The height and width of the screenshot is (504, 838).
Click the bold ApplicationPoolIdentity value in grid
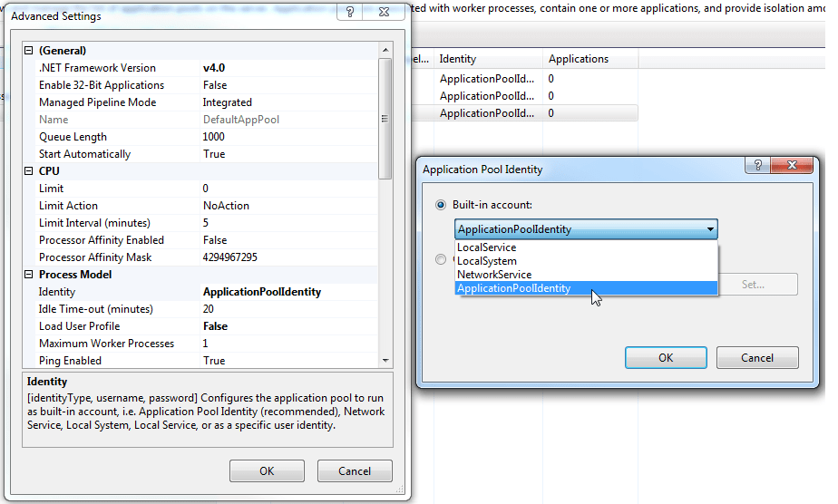click(262, 292)
